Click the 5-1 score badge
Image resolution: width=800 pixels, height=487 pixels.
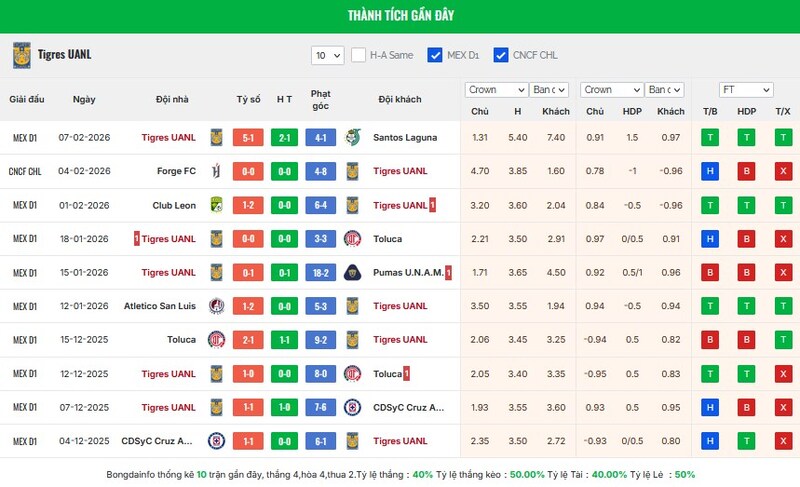[248, 137]
